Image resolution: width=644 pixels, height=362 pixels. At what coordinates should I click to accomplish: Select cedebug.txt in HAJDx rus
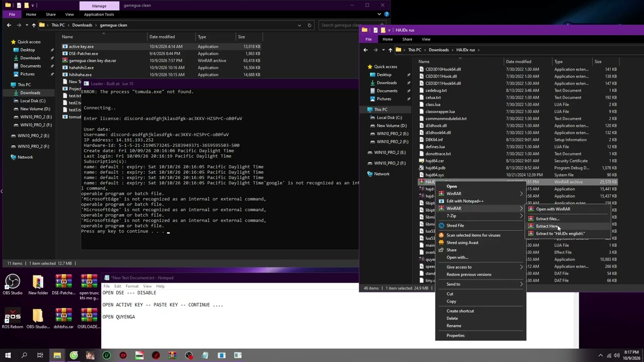[518, 90]
